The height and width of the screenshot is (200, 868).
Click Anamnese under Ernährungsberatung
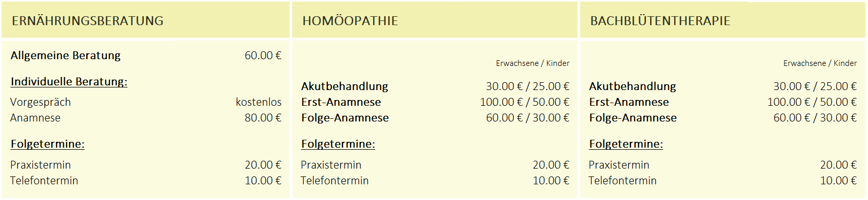36,118
